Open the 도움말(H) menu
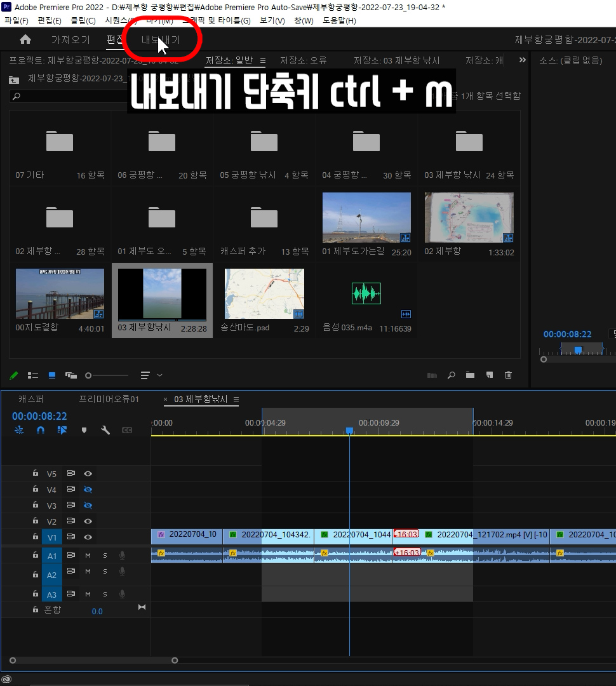This screenshot has width=616, height=686. pyautogui.click(x=339, y=20)
